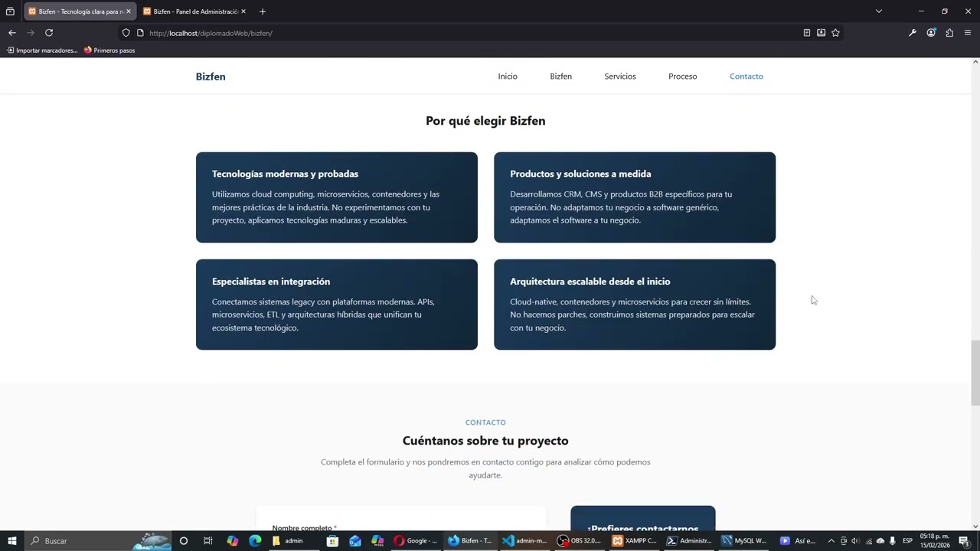Viewport: 980px width, 551px height.
Task: Click the Importar marcadores bookmark item
Action: coord(42,51)
